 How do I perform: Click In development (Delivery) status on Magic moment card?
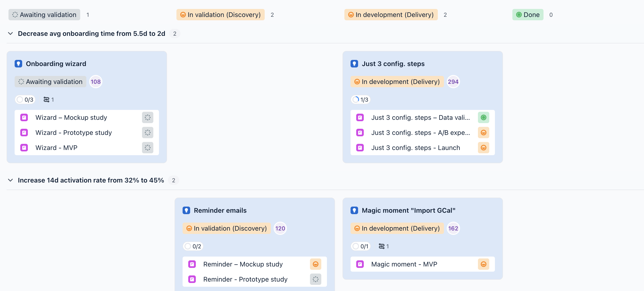397,229
